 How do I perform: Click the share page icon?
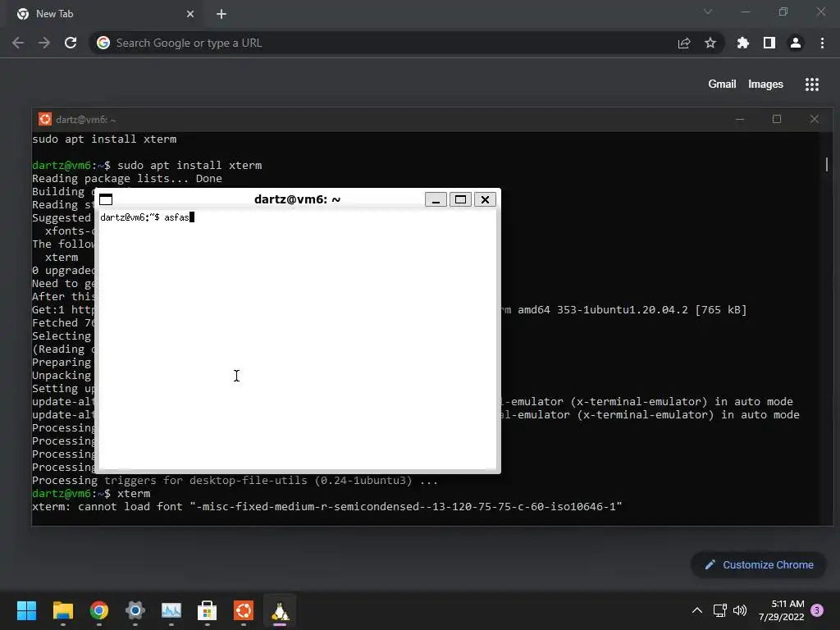point(684,43)
